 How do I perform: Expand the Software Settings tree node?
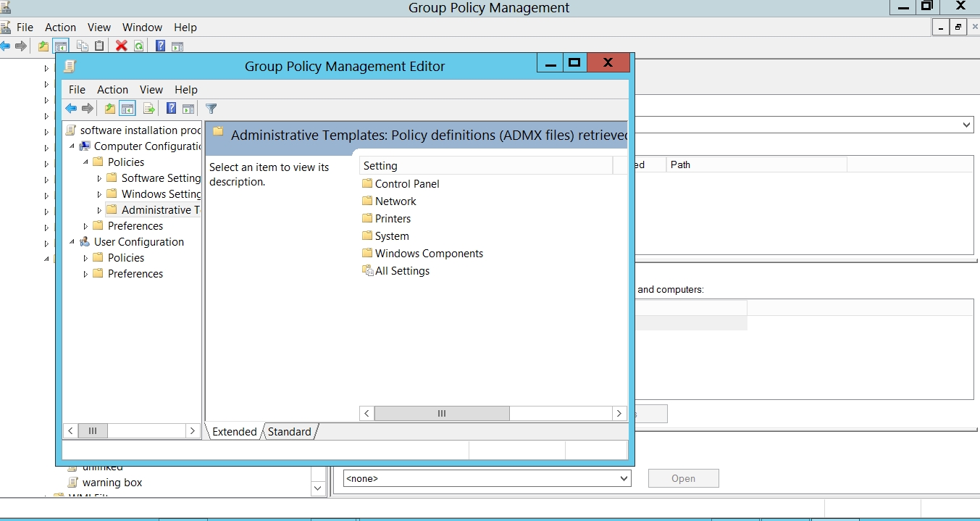(100, 178)
